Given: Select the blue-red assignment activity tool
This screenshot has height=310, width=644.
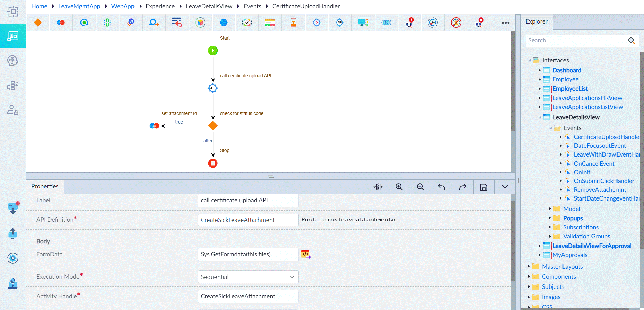Looking at the screenshot, I should click(61, 23).
